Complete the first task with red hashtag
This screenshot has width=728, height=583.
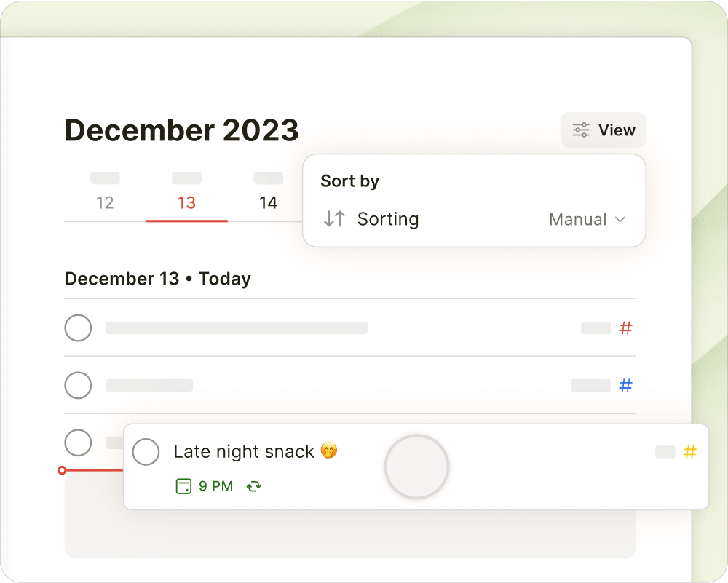tap(78, 328)
